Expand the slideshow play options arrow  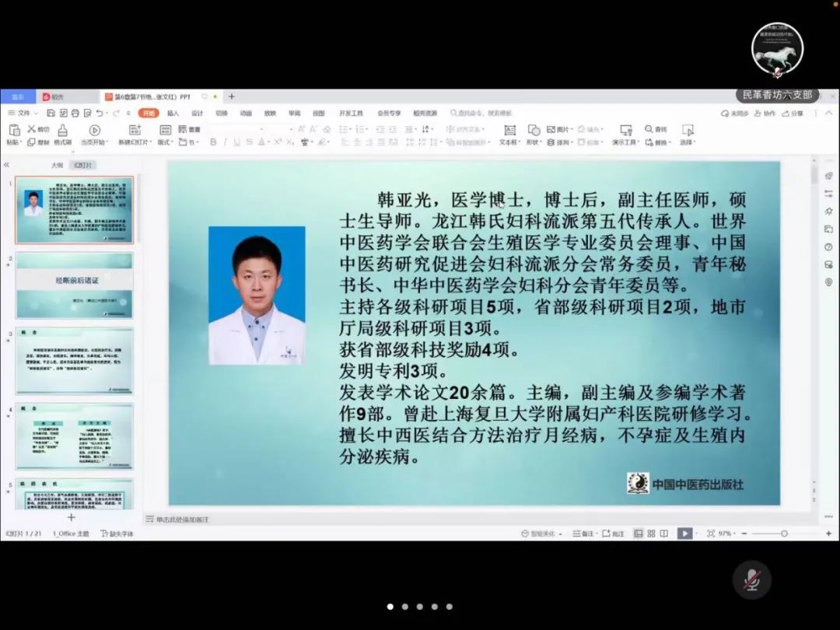pyautogui.click(x=698, y=534)
